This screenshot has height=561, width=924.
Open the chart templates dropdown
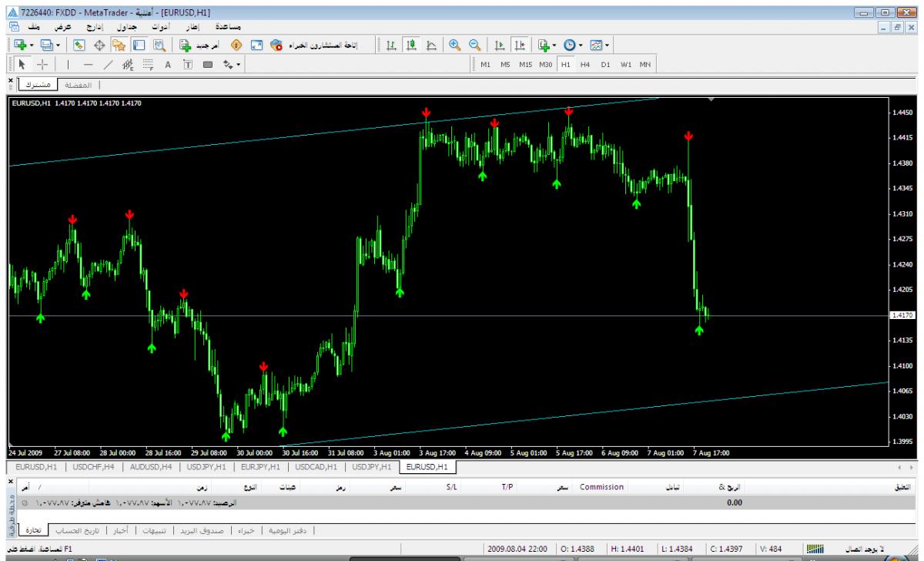[600, 45]
